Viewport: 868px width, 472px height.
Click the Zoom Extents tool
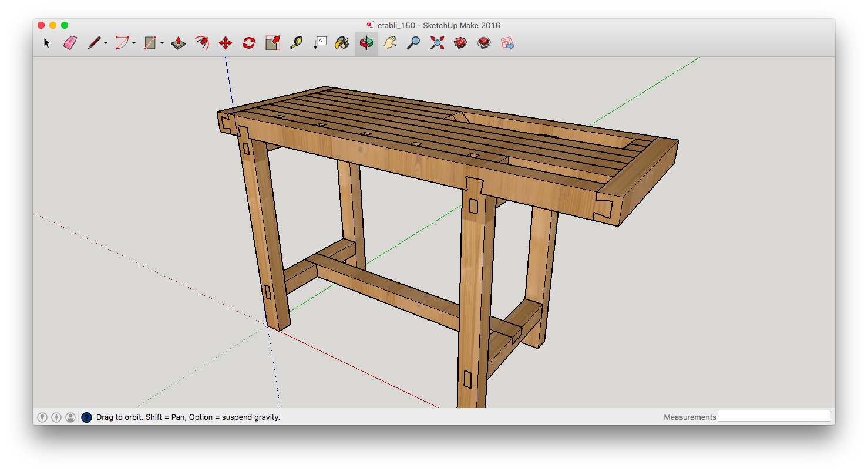point(437,43)
